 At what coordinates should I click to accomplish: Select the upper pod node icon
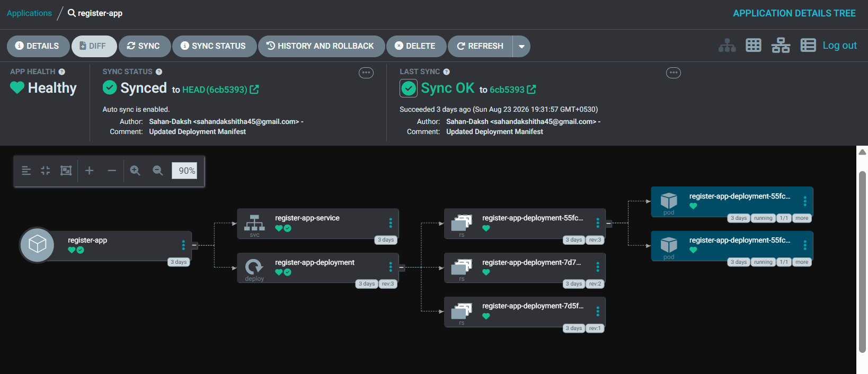click(669, 200)
